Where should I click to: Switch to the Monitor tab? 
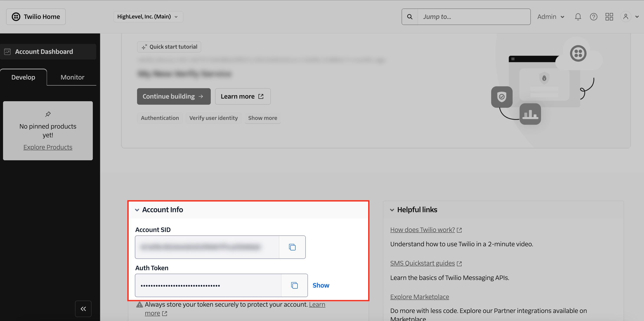tap(72, 77)
